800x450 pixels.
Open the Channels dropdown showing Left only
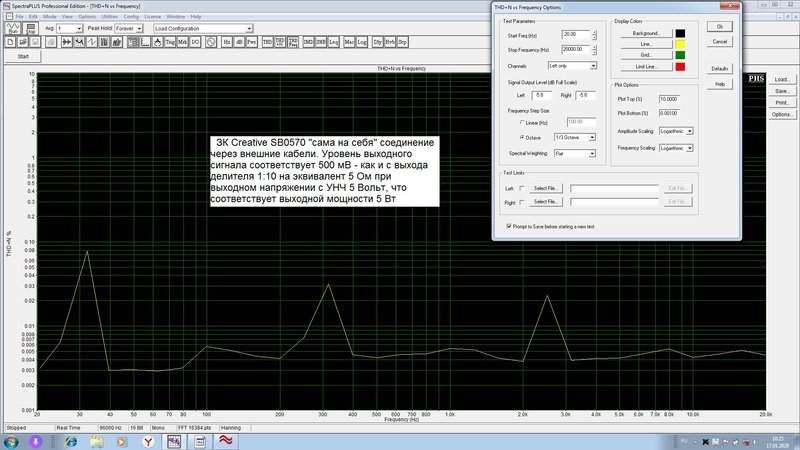pyautogui.click(x=572, y=66)
